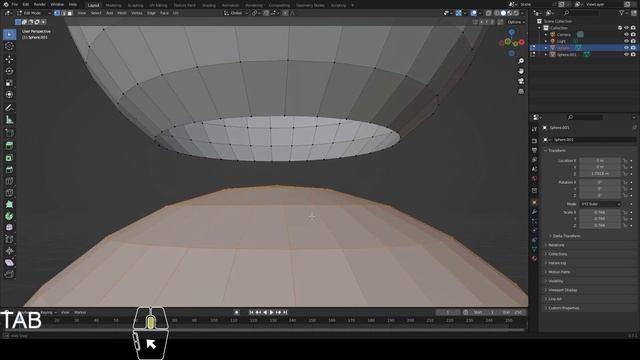The height and width of the screenshot is (360, 640).
Task: Select the Smooth tool
Action: click(9, 228)
